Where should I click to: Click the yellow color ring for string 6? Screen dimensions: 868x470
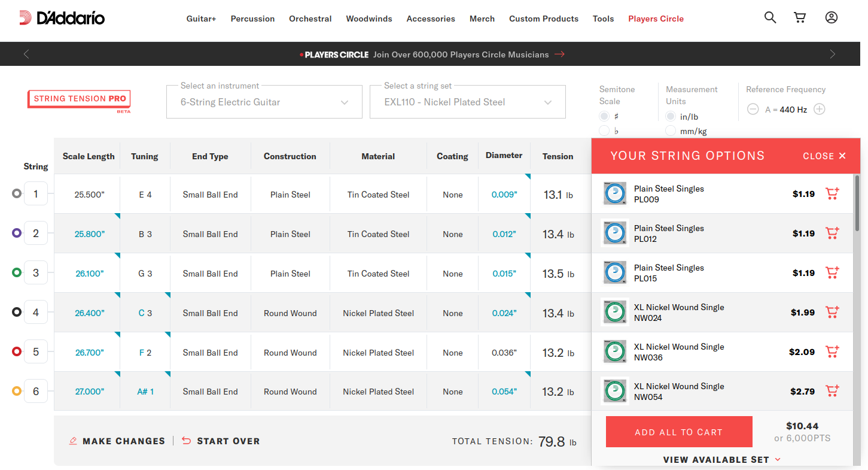click(x=17, y=391)
